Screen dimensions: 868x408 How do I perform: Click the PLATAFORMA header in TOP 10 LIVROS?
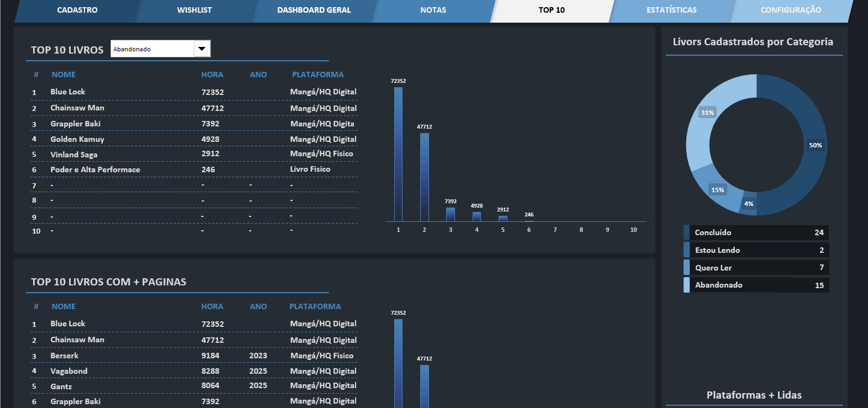(x=318, y=75)
